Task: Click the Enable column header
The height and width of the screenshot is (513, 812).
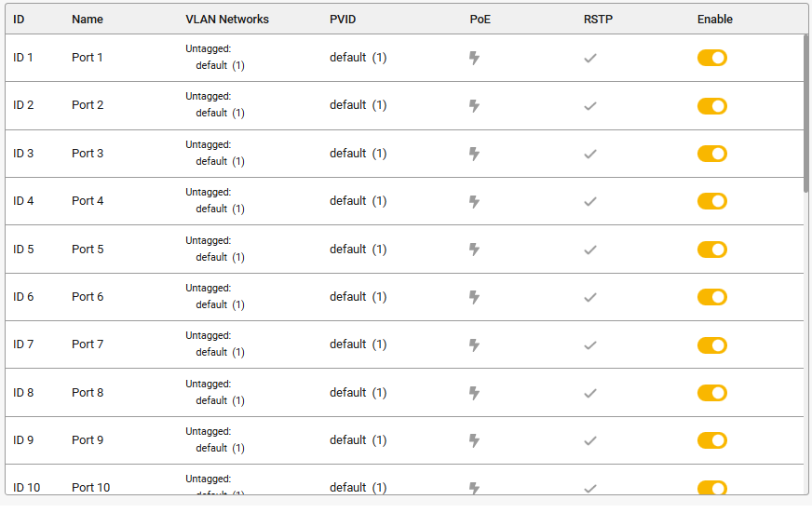Action: click(x=714, y=20)
